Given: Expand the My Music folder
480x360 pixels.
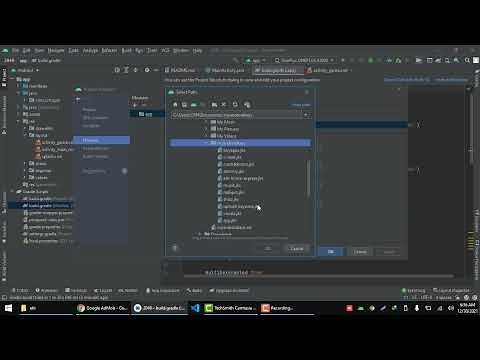Looking at the screenshot, I should point(206,122).
